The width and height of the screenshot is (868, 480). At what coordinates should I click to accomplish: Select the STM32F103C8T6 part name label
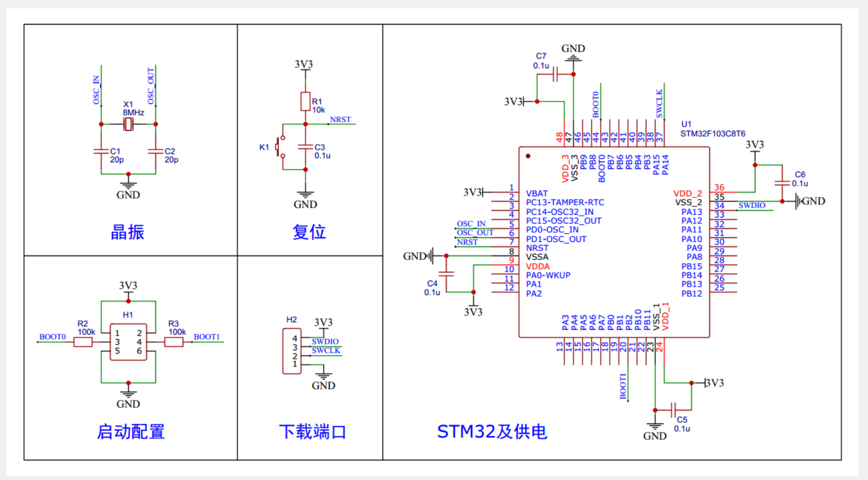[713, 134]
